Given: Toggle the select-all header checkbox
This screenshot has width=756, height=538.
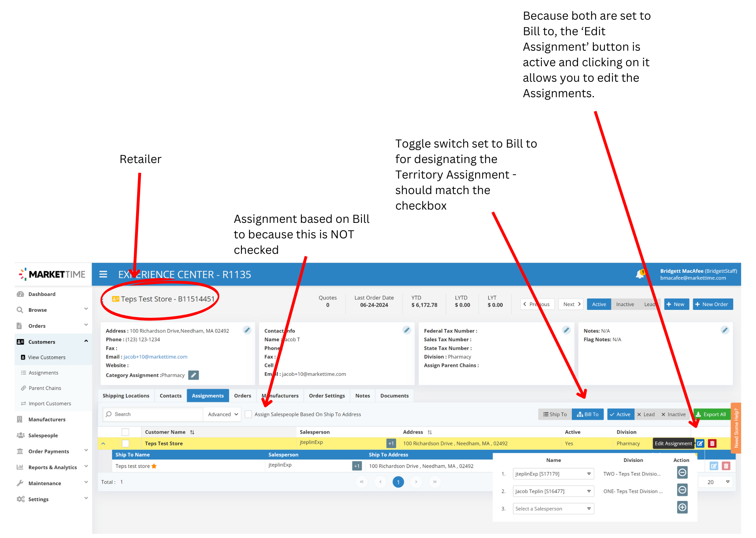Looking at the screenshot, I should (x=125, y=432).
